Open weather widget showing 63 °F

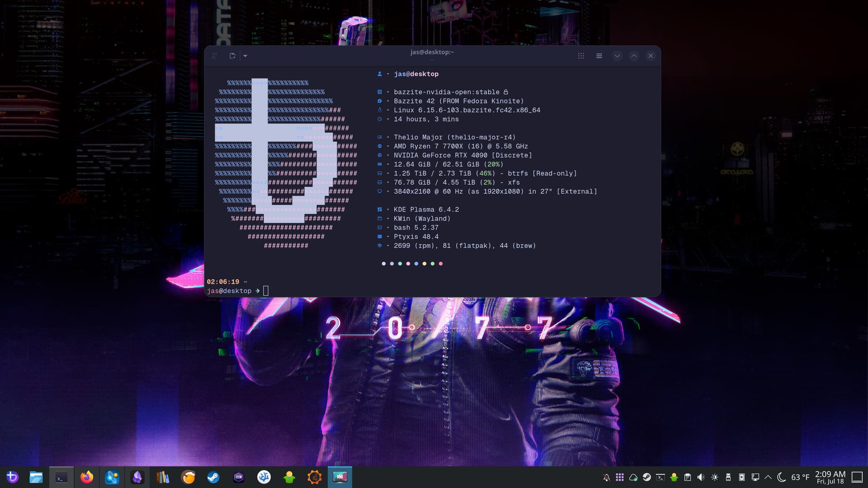tap(793, 477)
